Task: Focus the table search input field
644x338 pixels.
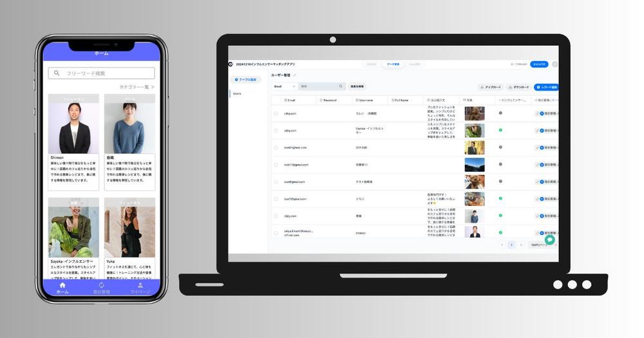Action: 321,86
